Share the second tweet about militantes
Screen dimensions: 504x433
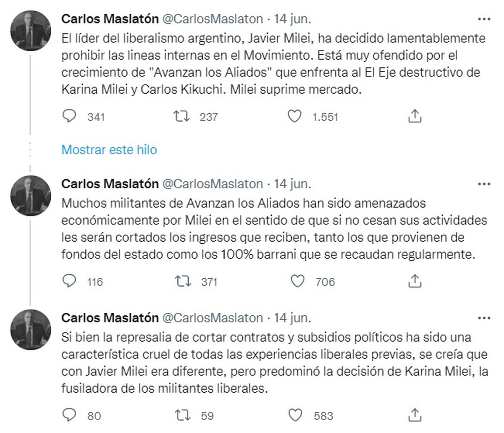[x=415, y=281]
